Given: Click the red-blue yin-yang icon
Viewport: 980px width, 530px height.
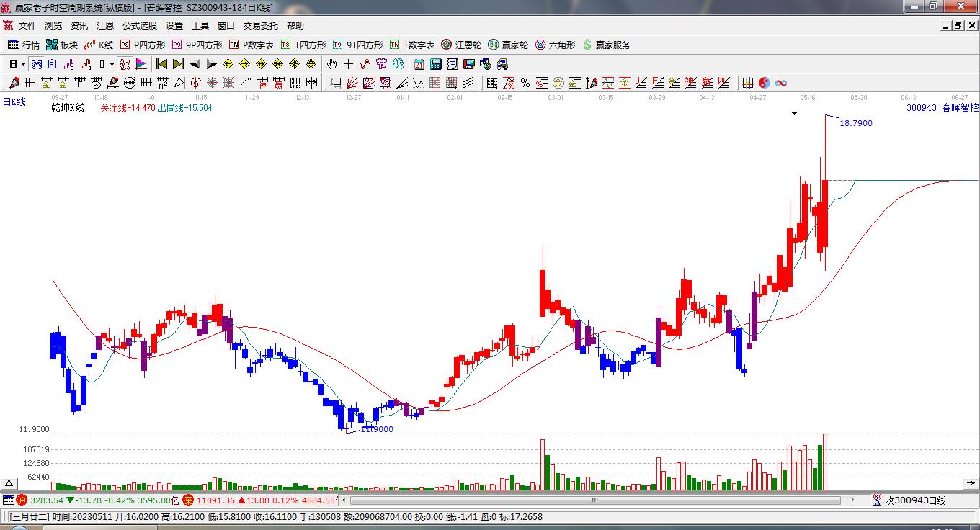Looking at the screenshot, I should point(765,83).
